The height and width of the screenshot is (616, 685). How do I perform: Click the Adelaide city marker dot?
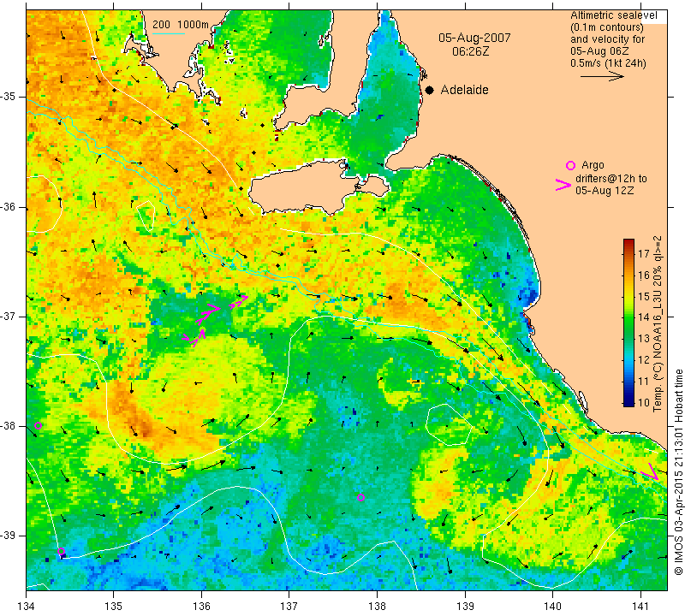click(x=430, y=90)
